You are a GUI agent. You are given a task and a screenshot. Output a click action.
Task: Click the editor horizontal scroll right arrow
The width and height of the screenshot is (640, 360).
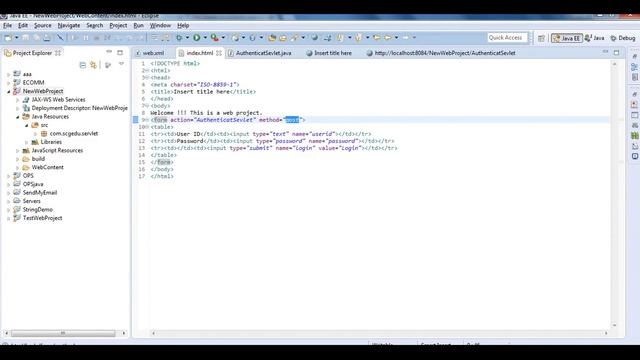[x=606, y=333]
